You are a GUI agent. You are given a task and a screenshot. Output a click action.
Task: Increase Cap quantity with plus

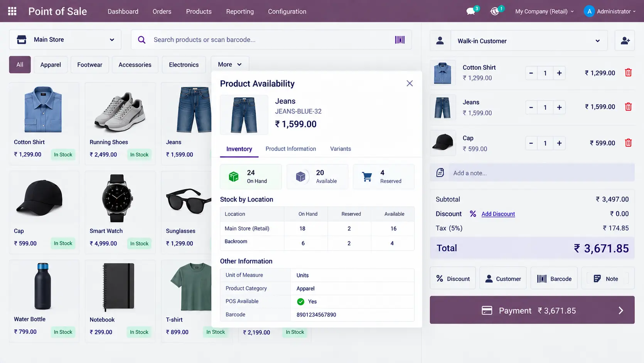point(559,143)
